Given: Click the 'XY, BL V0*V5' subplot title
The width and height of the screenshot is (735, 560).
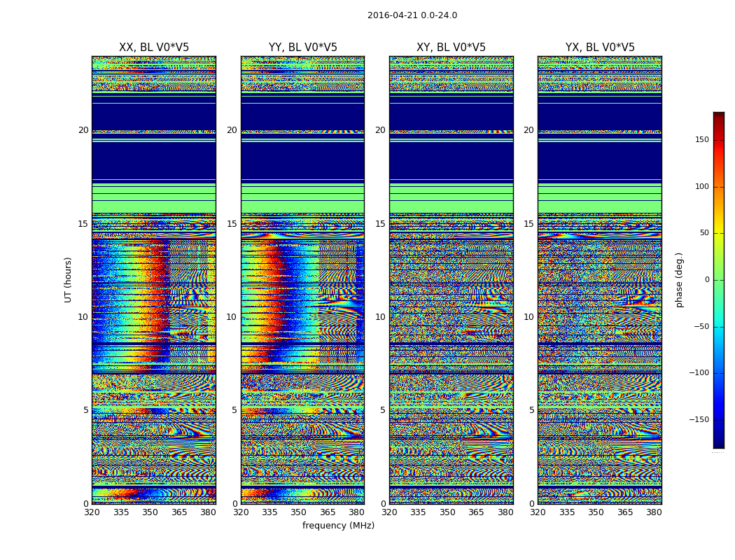Looking at the screenshot, I should click(451, 48).
